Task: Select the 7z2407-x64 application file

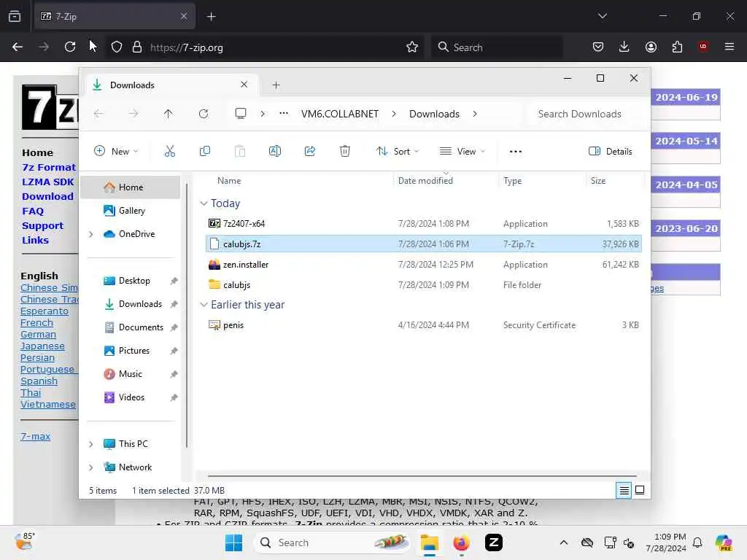Action: pyautogui.click(x=423, y=223)
